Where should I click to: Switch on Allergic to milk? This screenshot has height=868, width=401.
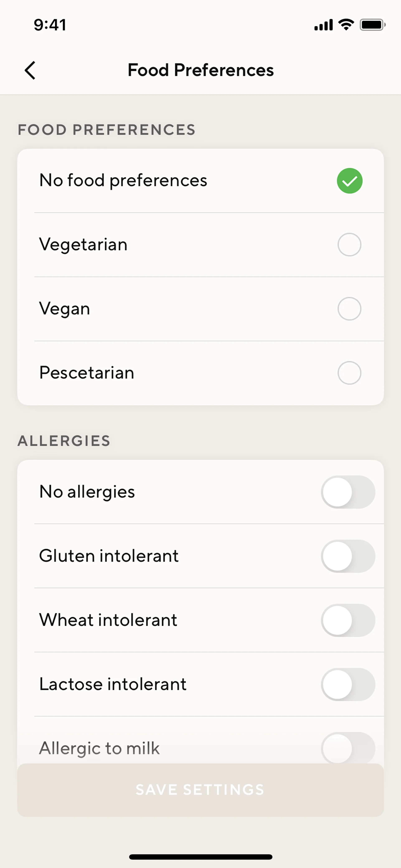(348, 748)
